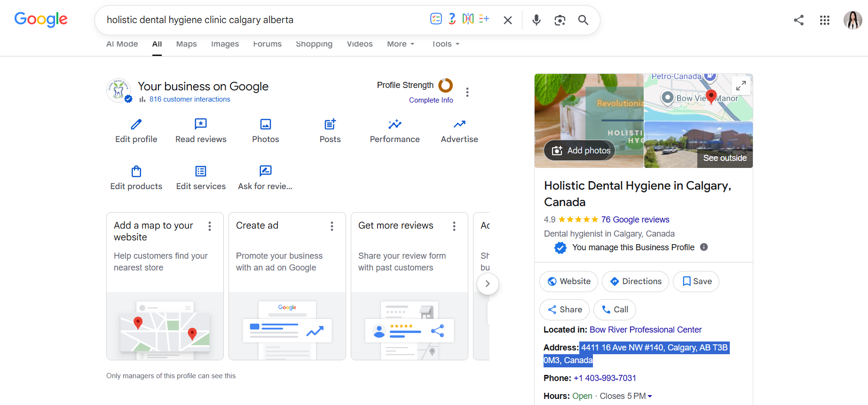Open options menu on Create ad card
Image resolution: width=868 pixels, height=405 pixels.
pyautogui.click(x=332, y=226)
